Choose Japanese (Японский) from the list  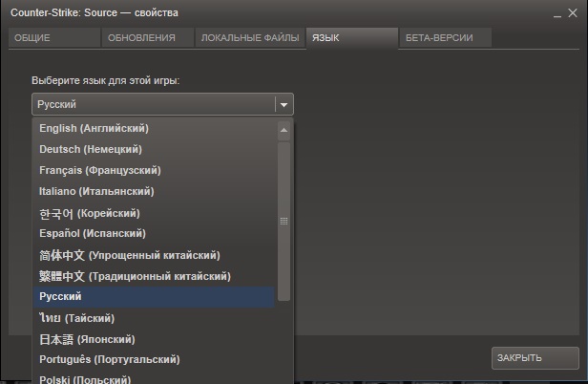(87, 339)
